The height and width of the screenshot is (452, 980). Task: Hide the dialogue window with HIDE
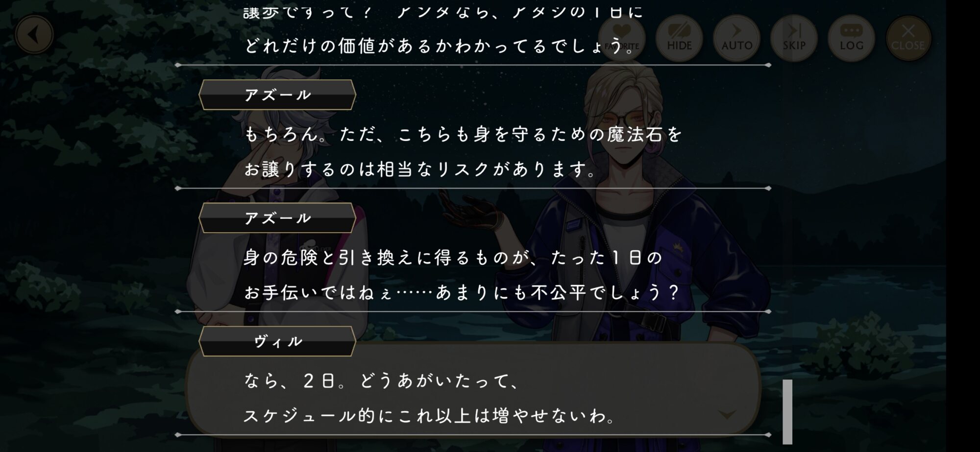[x=679, y=37]
